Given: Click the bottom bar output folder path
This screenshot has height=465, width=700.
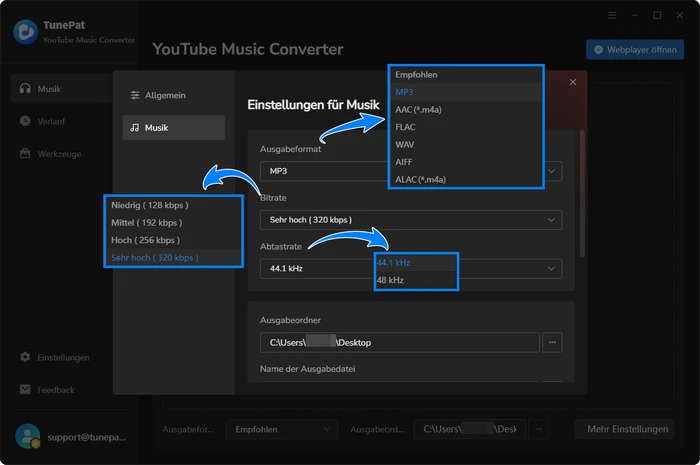Looking at the screenshot, I should tap(470, 429).
